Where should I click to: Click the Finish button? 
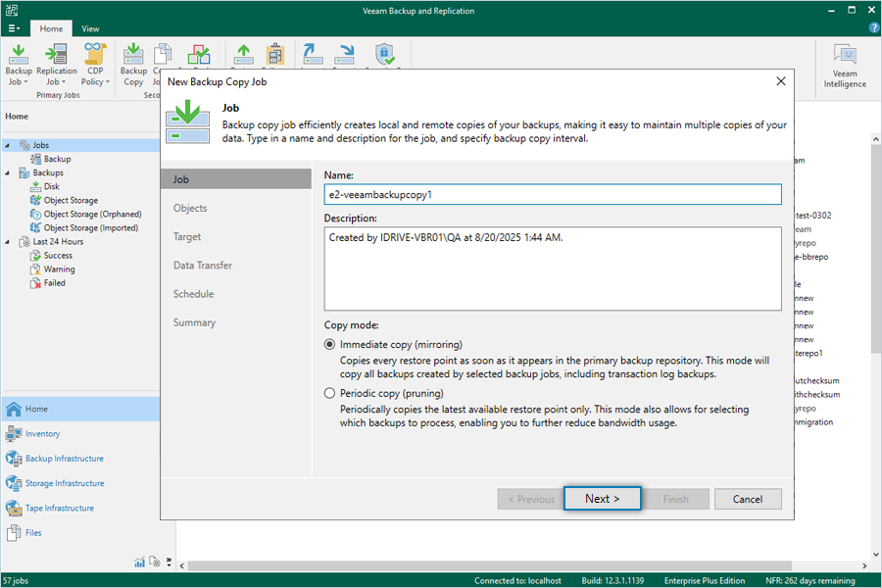[675, 499]
